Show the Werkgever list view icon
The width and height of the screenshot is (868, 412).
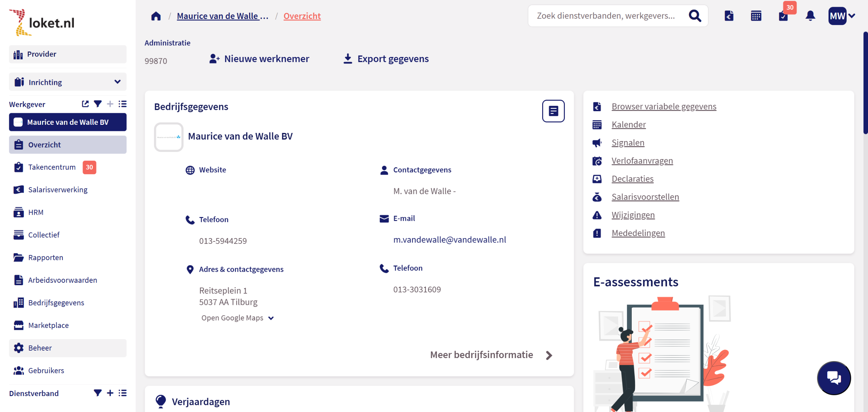[x=122, y=104]
